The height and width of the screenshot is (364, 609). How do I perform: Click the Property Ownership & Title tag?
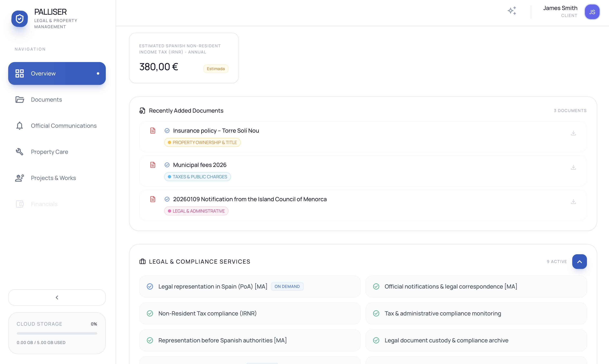[202, 142]
